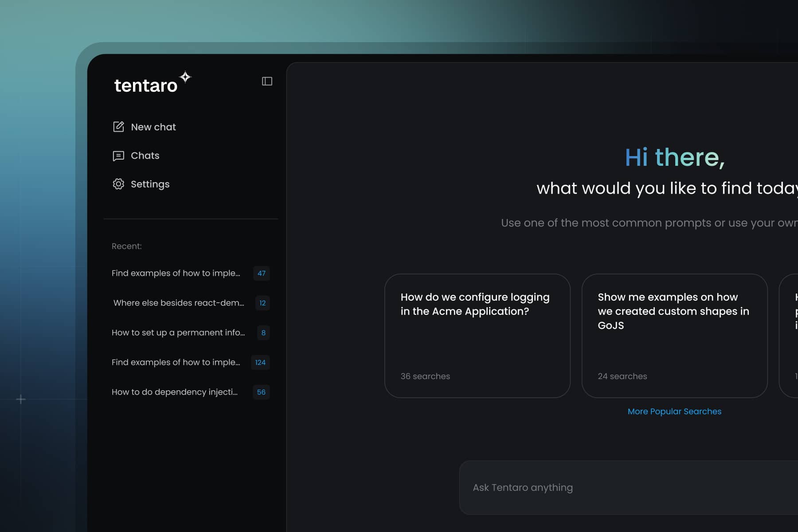798x532 pixels.
Task: Open recent chat 'How to do dependency injecti...'
Action: pos(191,392)
